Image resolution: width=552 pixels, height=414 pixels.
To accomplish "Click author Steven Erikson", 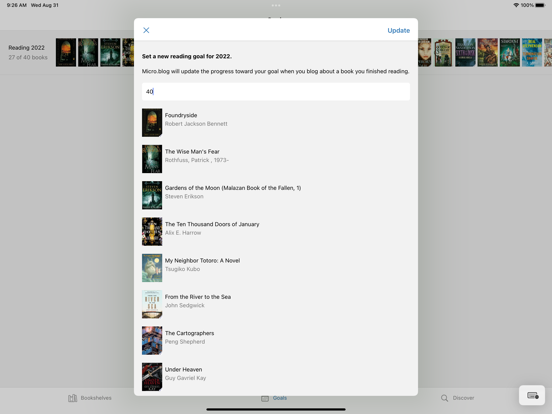I will (x=184, y=196).
